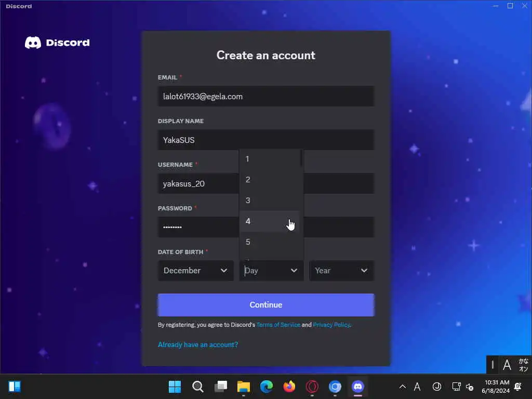
Task: Launch Opera from the taskbar
Action: pos(312,387)
